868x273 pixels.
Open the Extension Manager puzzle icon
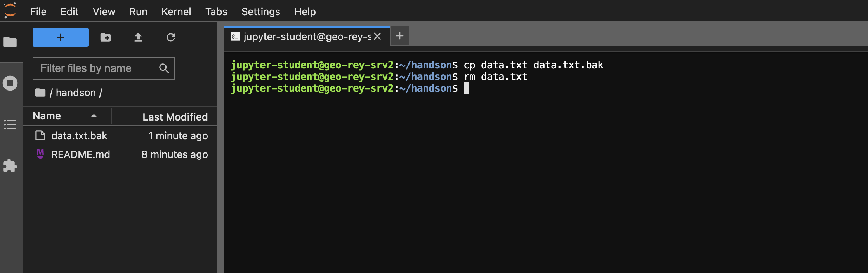point(10,166)
